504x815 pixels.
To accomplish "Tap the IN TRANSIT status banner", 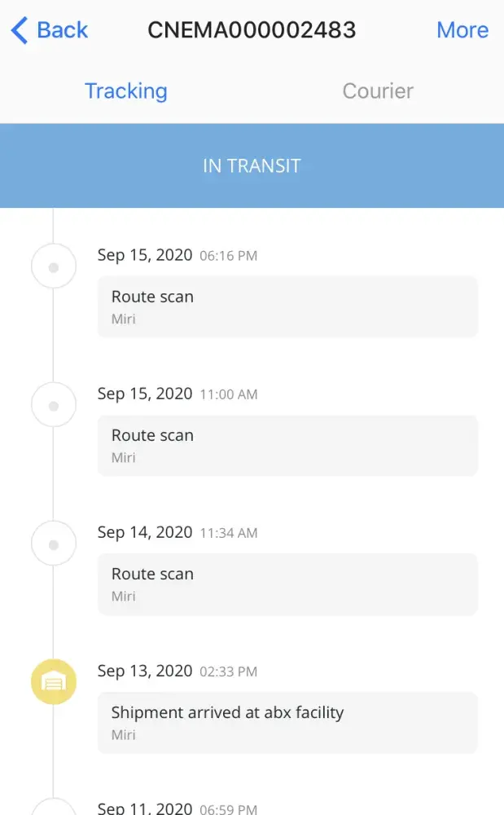I will [252, 165].
